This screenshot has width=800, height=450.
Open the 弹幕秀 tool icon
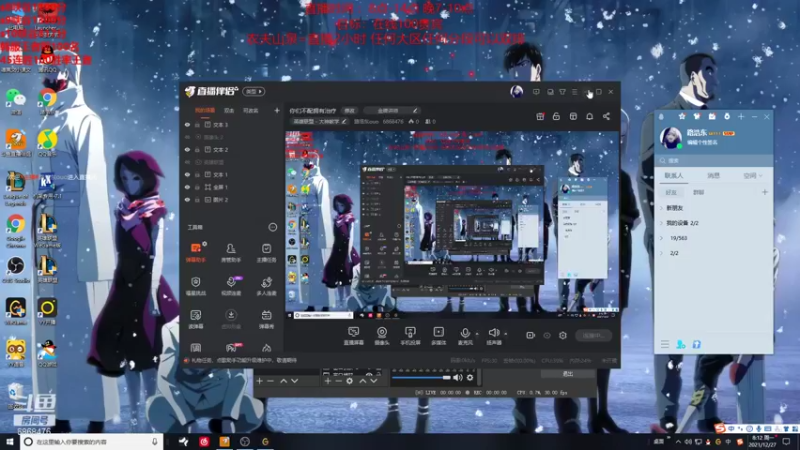pos(266,319)
